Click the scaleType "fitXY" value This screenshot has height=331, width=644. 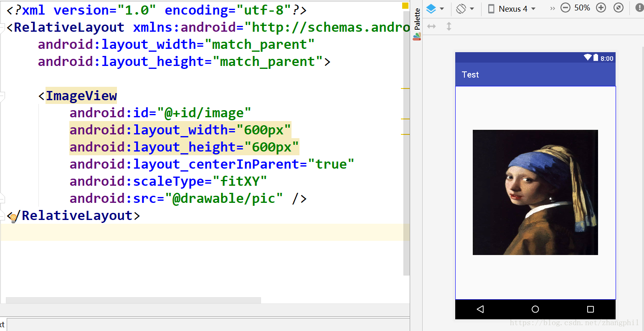coord(240,181)
